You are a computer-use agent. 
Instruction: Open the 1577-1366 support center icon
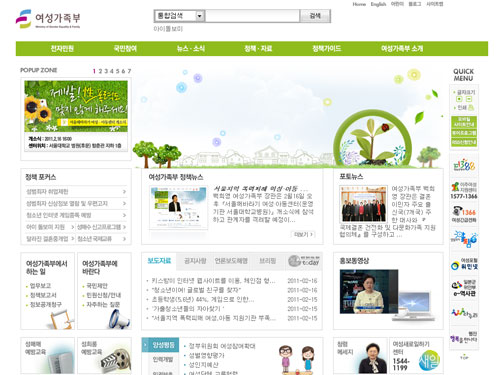point(464,191)
